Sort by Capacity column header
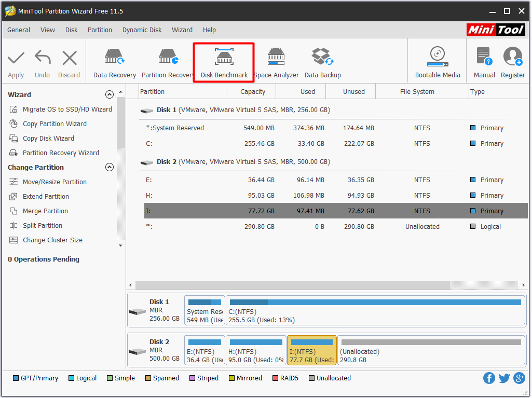532x398 pixels. point(252,91)
